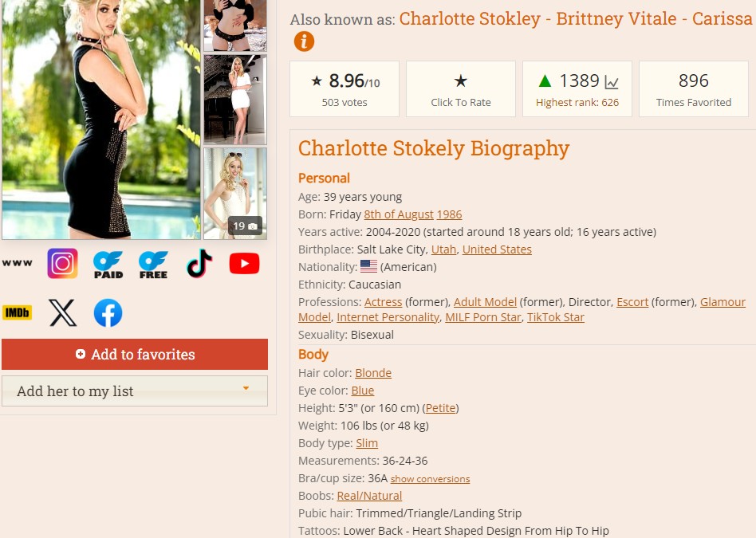
Task: Click the 8th of August birth date link
Action: [399, 214]
